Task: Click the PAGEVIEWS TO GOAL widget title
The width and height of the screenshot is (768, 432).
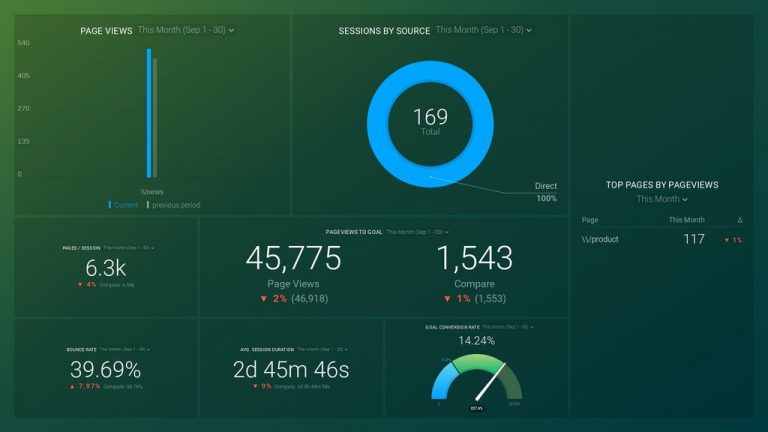Action: (354, 232)
